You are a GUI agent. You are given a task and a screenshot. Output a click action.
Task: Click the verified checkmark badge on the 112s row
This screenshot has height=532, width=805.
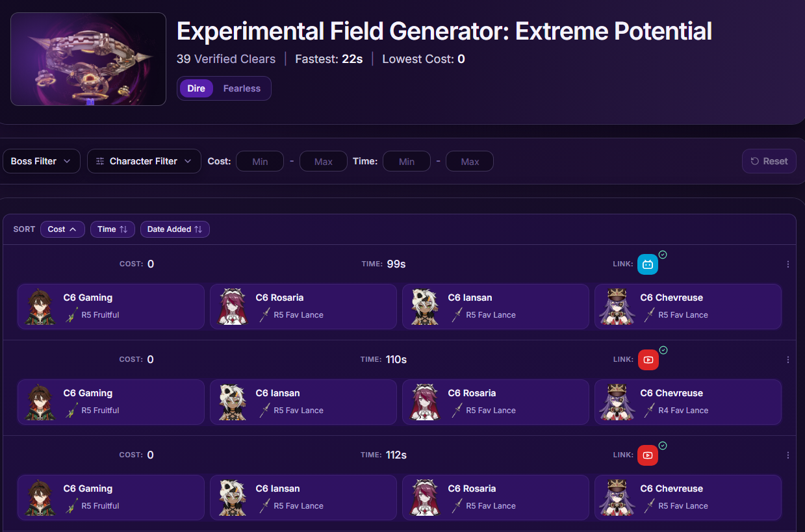663,446
